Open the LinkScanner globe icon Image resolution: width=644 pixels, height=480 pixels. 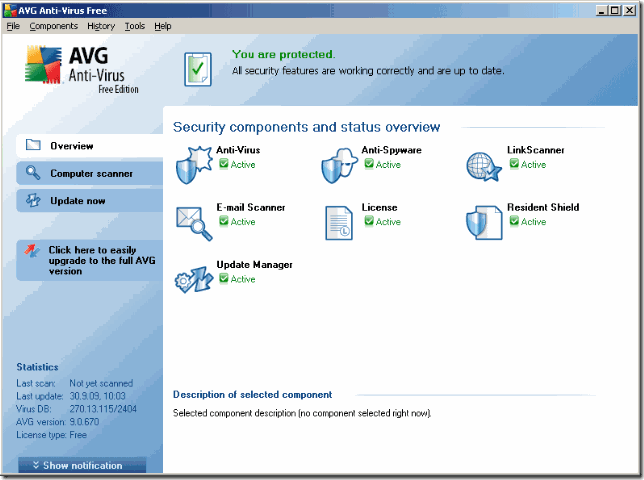[484, 166]
